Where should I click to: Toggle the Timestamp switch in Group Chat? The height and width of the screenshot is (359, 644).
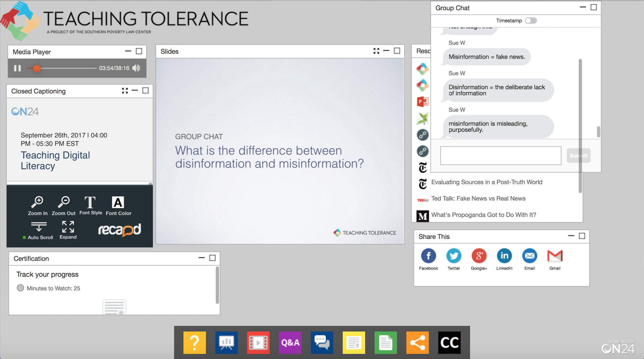coord(531,21)
